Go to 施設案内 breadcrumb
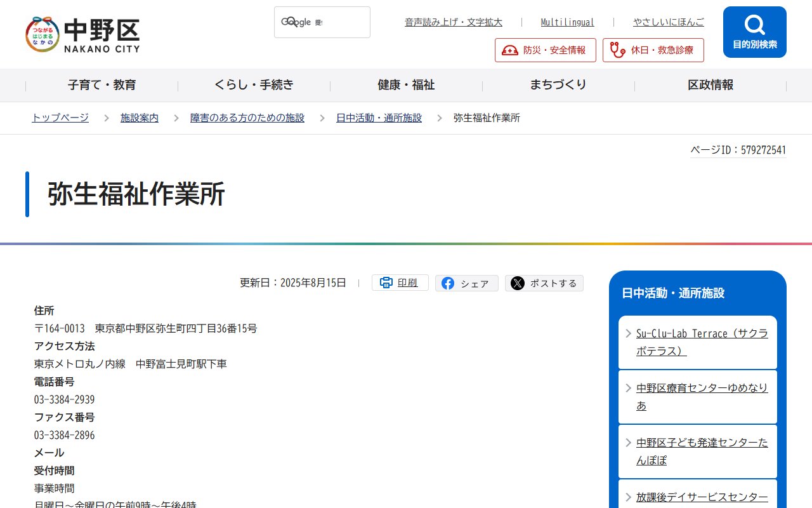812x508 pixels. click(x=140, y=118)
